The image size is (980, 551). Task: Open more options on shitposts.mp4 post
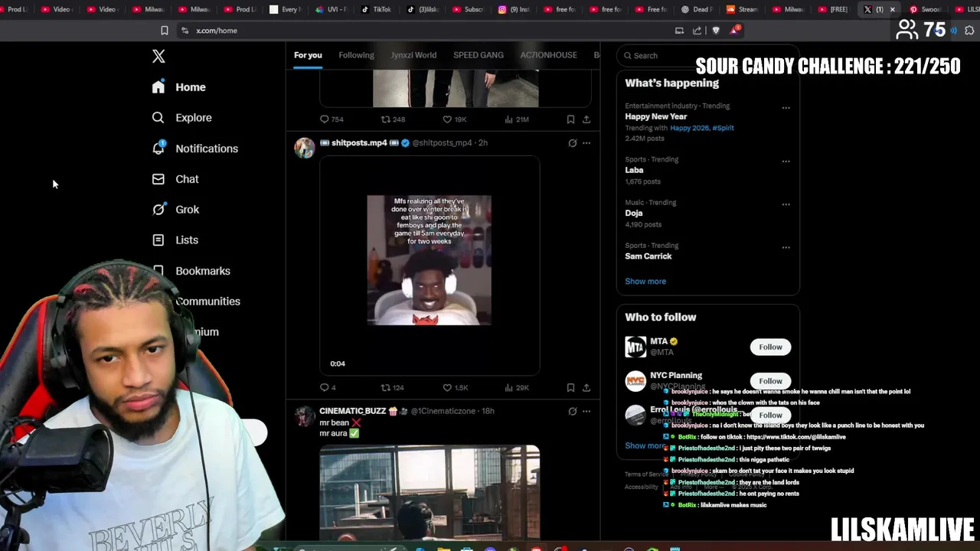[586, 143]
